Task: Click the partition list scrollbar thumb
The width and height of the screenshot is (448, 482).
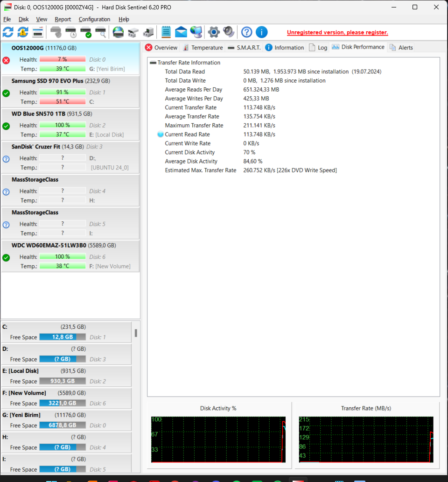Action: [136, 333]
